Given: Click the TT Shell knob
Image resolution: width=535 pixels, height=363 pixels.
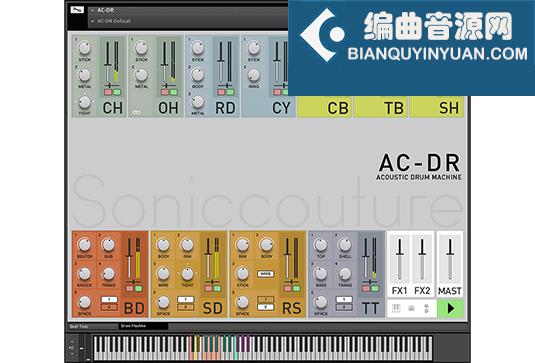Looking at the screenshot, I should tap(345, 245).
